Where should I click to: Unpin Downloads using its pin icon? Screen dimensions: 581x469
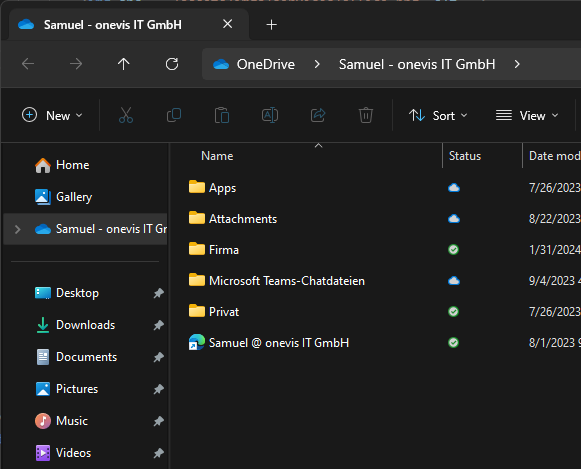click(x=159, y=325)
